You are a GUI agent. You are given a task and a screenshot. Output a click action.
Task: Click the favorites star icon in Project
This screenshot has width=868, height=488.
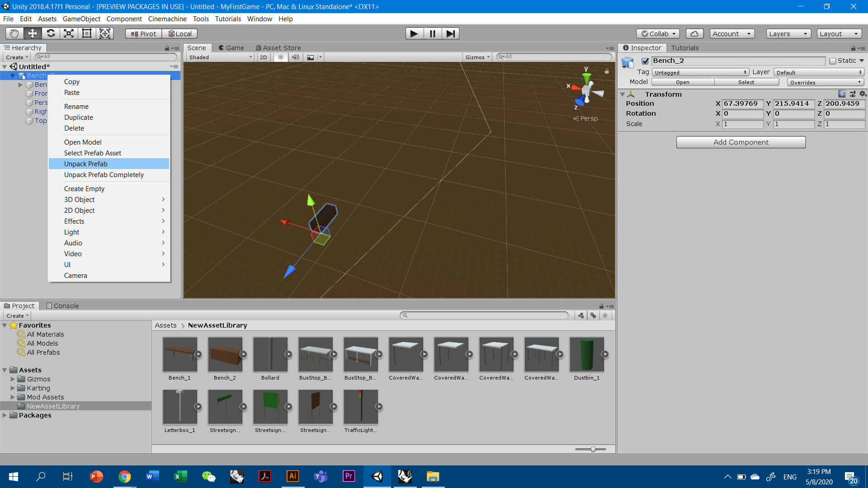pyautogui.click(x=605, y=315)
